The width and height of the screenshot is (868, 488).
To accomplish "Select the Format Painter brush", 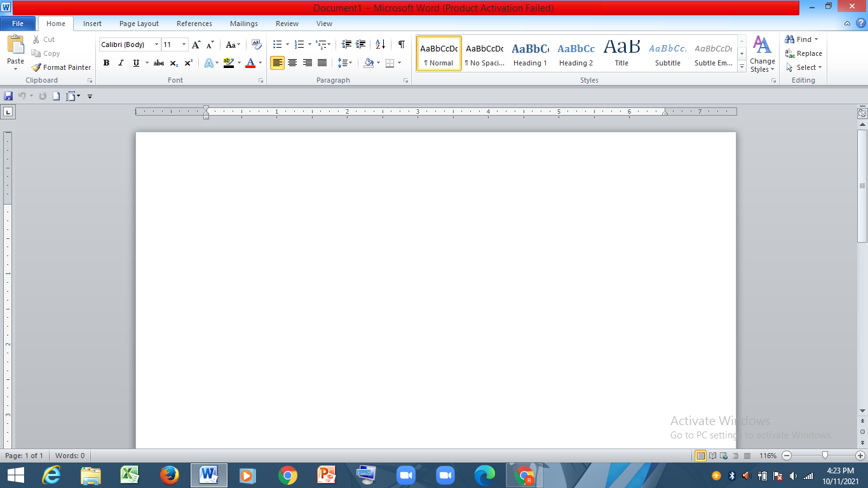I will click(36, 67).
